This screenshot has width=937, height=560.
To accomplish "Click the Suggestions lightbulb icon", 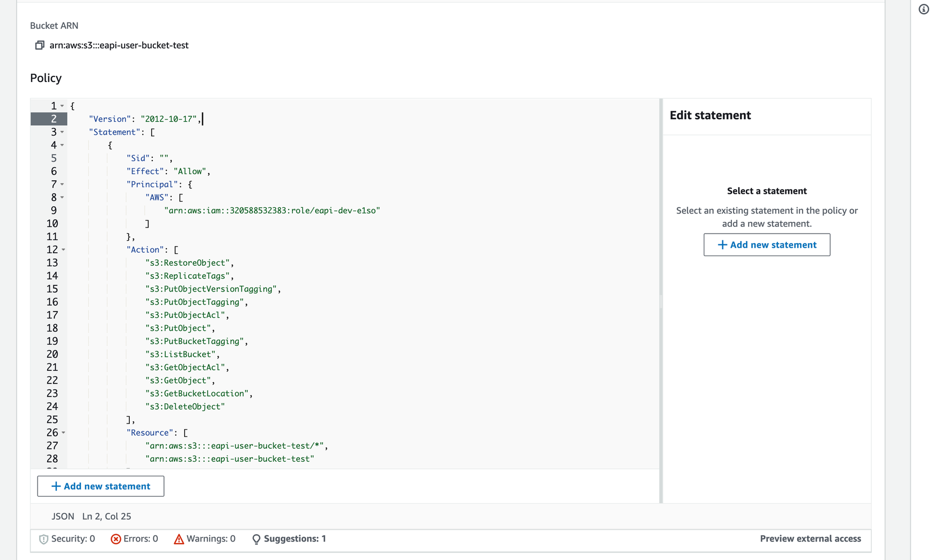I will point(256,539).
